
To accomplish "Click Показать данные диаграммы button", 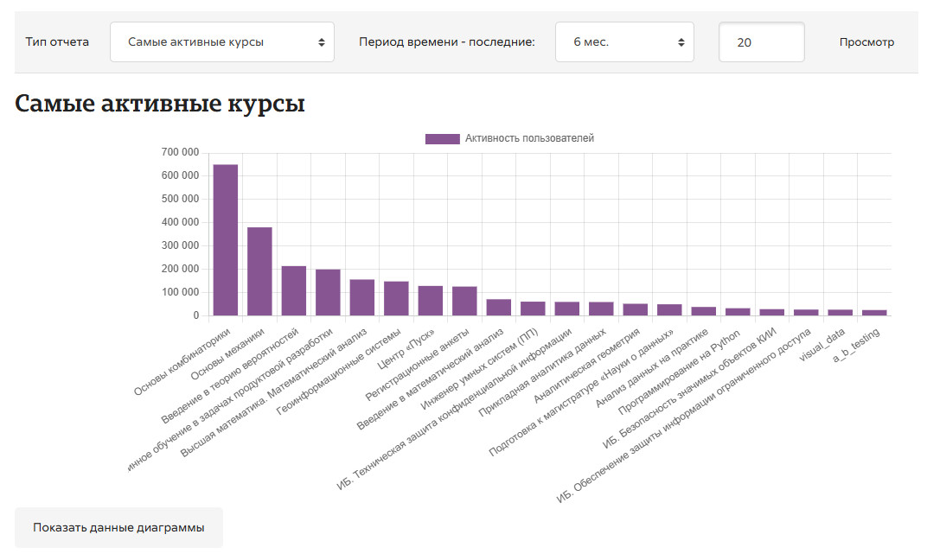I will 118,528.
